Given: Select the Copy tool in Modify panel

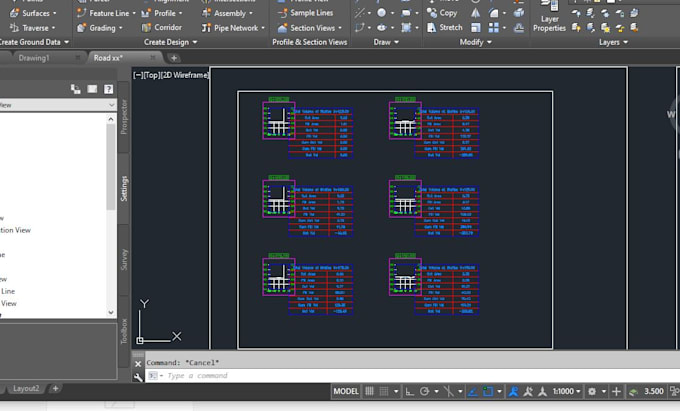Looking at the screenshot, I should click(x=442, y=13).
